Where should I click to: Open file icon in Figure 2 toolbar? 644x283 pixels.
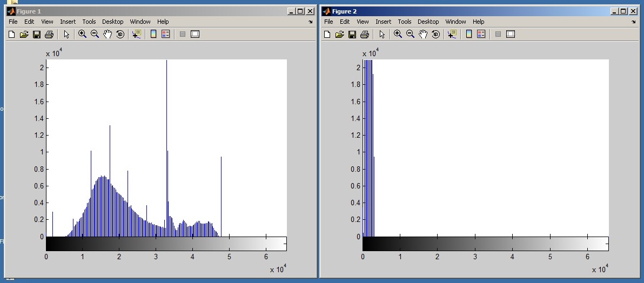[339, 34]
